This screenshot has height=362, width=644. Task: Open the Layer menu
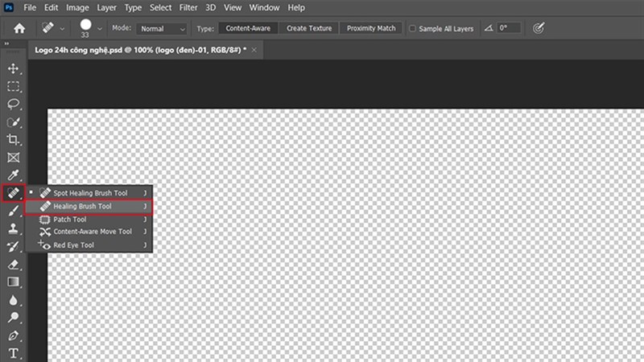106,7
